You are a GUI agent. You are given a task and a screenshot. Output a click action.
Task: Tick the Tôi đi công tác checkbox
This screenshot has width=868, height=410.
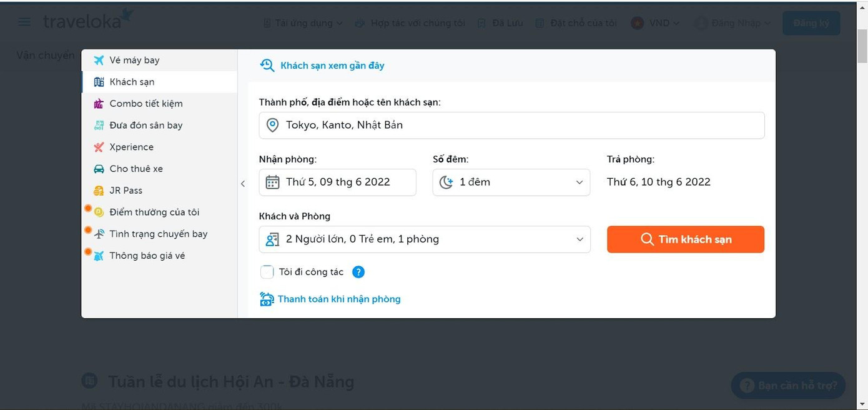pos(267,272)
